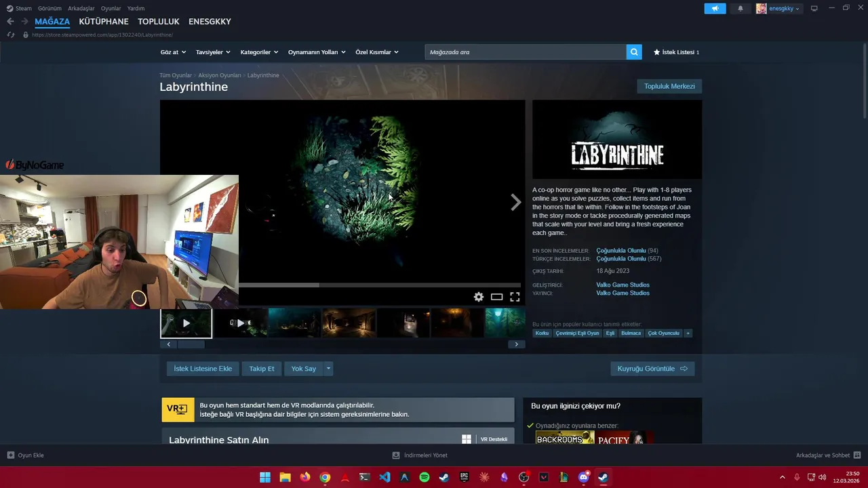This screenshot has width=868, height=488.
Task: Click the Çevrimiçi Eşli Oyun tag
Action: (577, 333)
